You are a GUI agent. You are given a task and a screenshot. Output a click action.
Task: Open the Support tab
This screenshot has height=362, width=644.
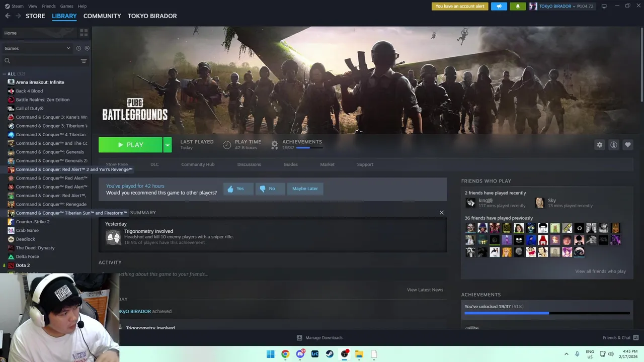365,164
